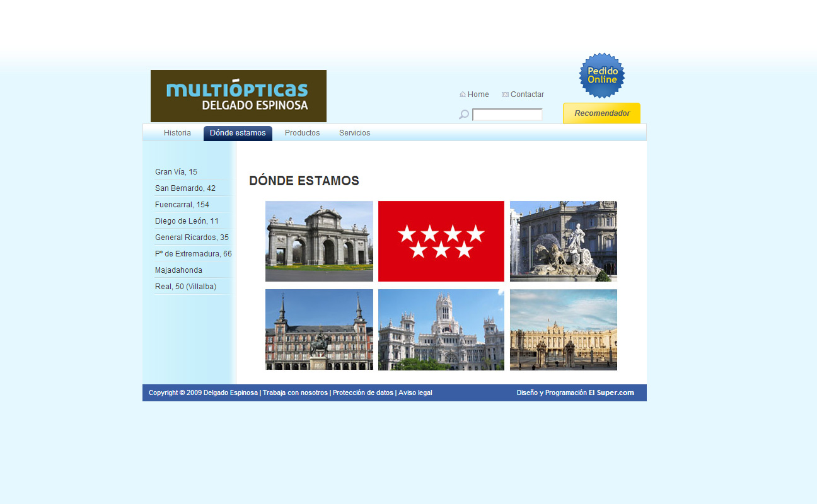
Task: Click the red Madrid flag image
Action: tap(441, 241)
